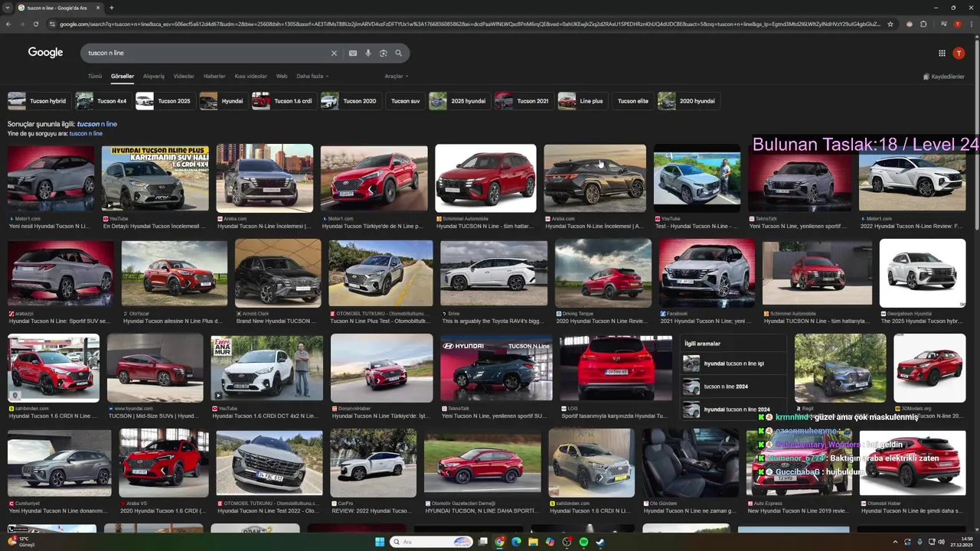The width and height of the screenshot is (980, 551).
Task: Switch to the Haberler tab
Action: click(214, 77)
